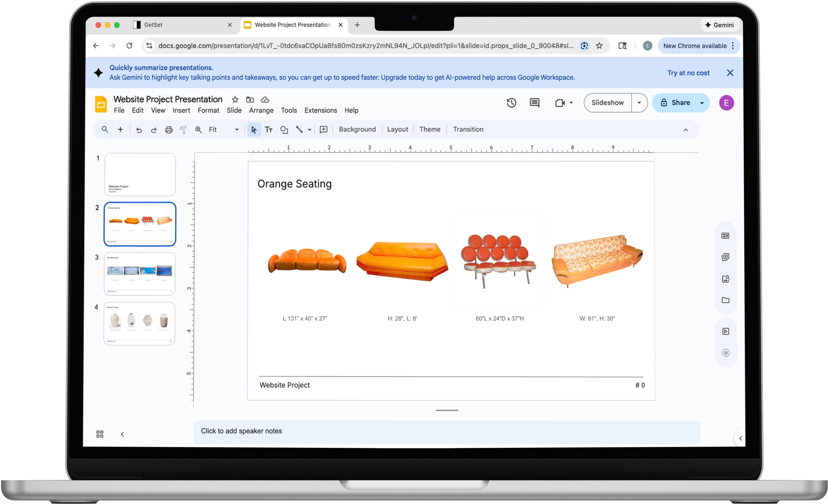Move the presentation to a folder

(x=250, y=99)
